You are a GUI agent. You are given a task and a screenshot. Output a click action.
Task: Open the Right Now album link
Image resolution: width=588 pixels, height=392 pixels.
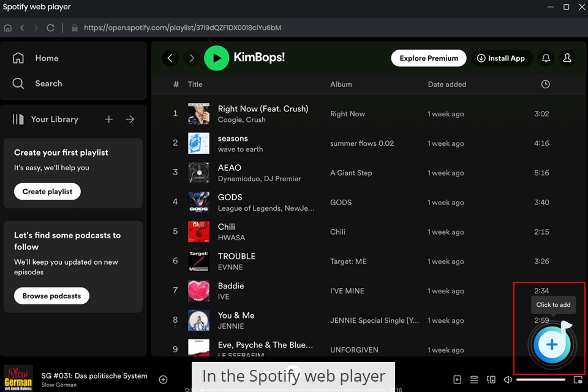(x=347, y=114)
